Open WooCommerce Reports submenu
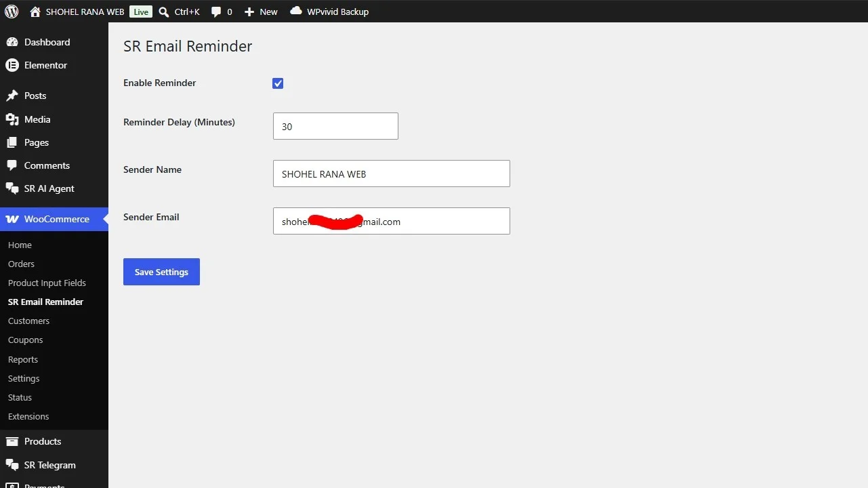 pyautogui.click(x=23, y=359)
